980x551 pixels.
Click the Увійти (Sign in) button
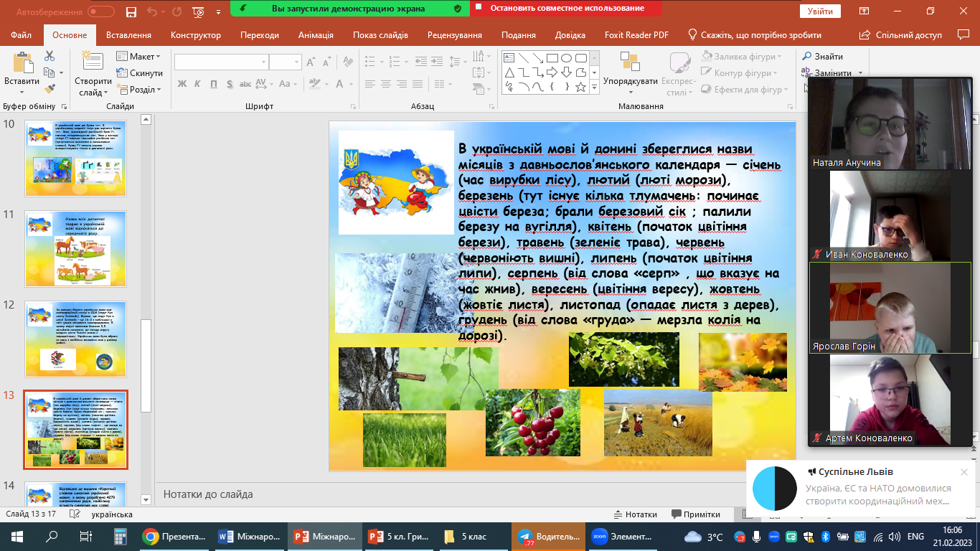820,11
